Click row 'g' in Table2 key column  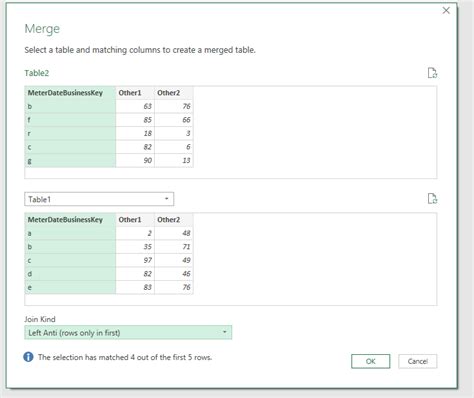point(70,161)
